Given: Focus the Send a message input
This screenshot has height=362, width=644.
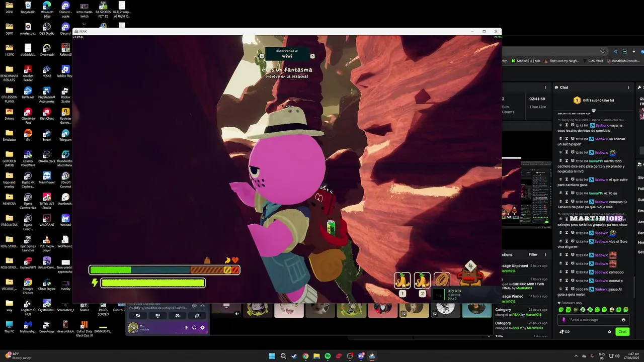Looking at the screenshot, I should click(x=594, y=320).
